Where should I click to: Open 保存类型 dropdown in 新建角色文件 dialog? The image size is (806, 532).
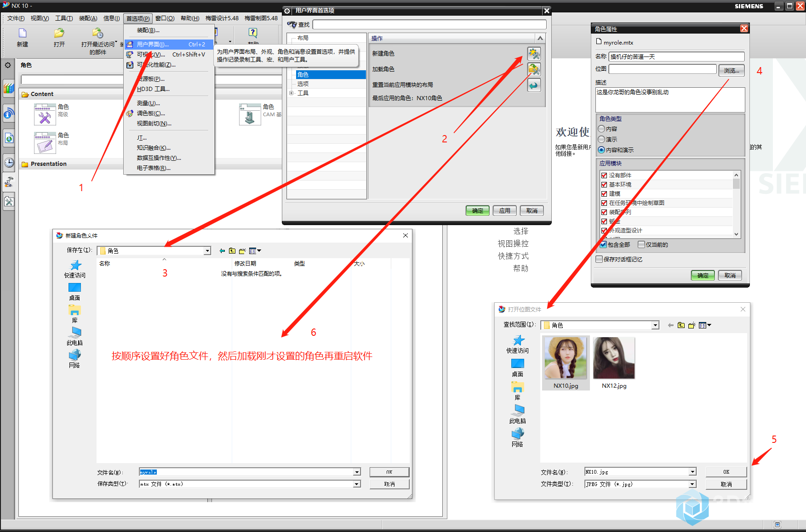pos(357,484)
